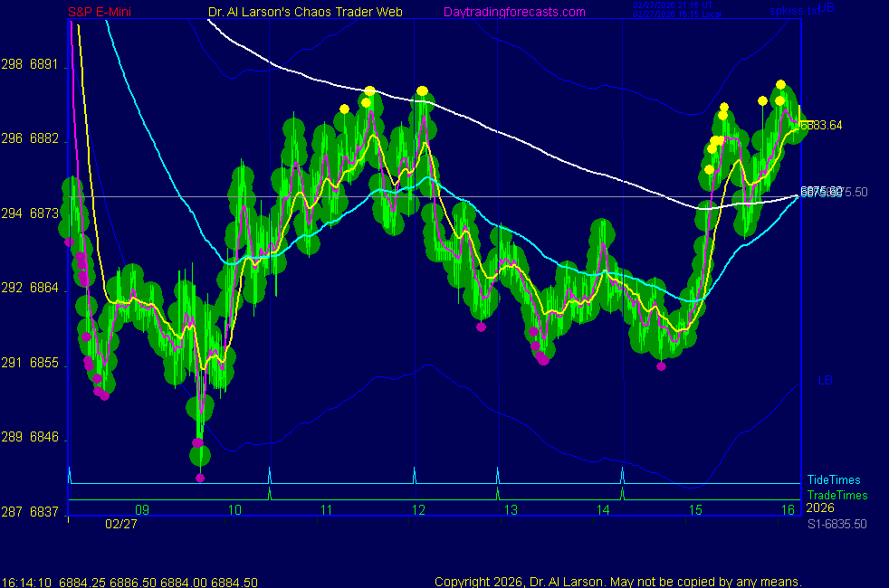
Task: Click the tide time spike just before 13
Action: click(497, 475)
